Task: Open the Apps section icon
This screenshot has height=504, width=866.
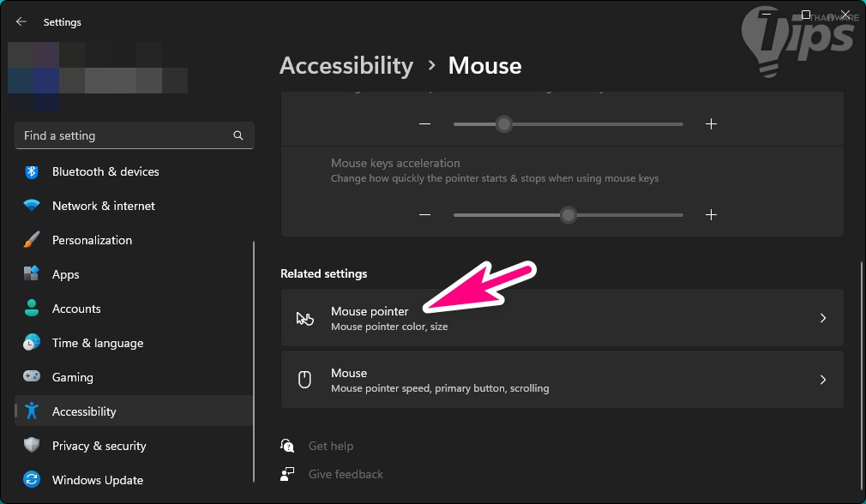Action: tap(32, 274)
